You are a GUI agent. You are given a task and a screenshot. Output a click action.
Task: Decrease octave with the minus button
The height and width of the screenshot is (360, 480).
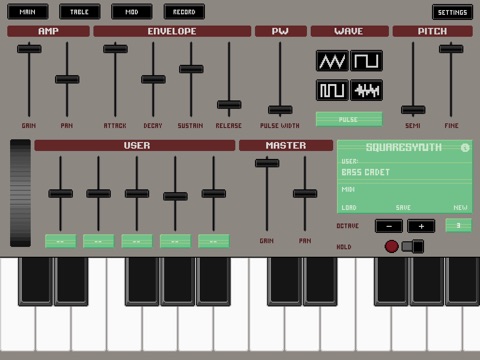pos(389,226)
